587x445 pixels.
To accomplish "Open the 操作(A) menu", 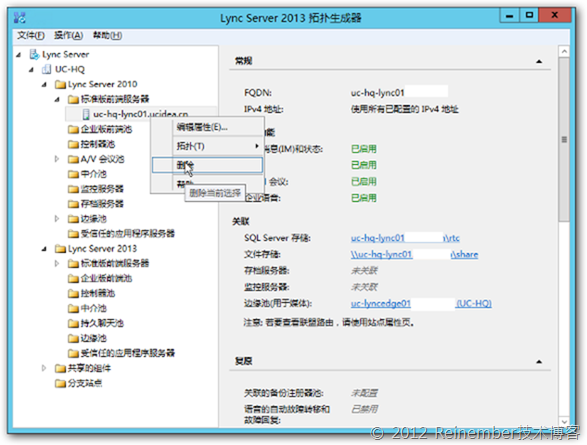I will click(69, 36).
